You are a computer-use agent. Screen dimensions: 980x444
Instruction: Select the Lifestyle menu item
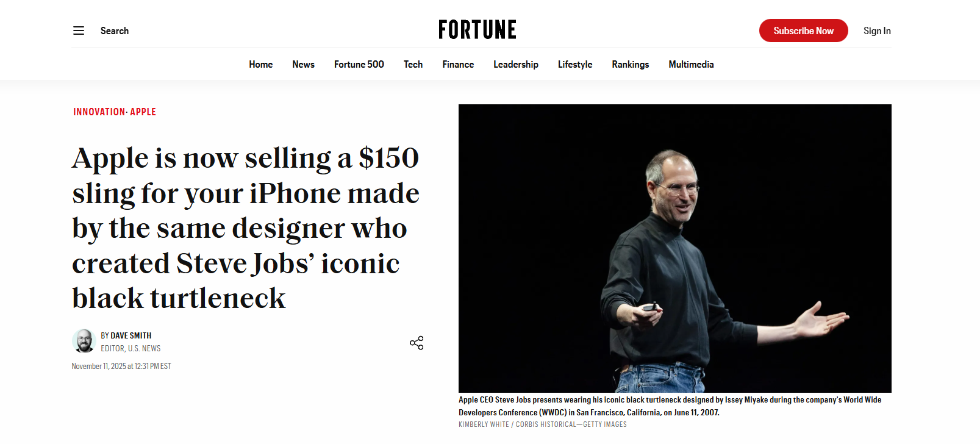(574, 64)
